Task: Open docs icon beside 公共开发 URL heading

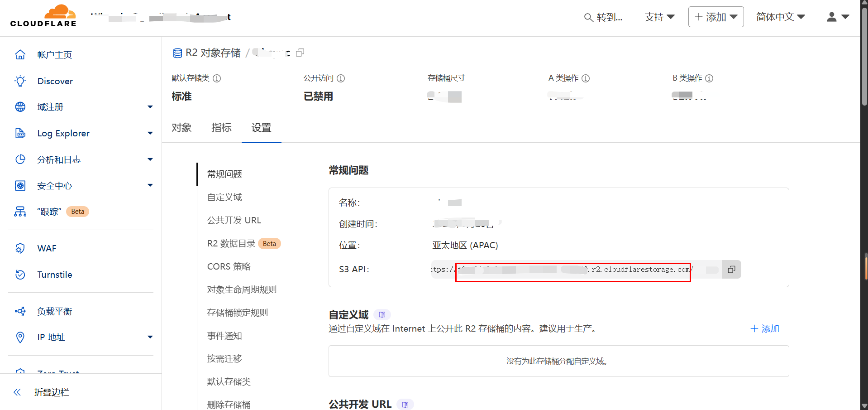Action: (x=405, y=405)
